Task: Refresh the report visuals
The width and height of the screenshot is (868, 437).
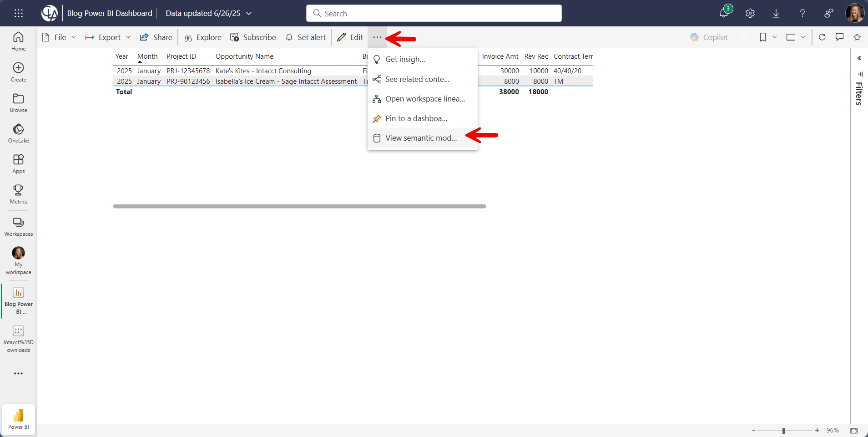Action: (822, 37)
